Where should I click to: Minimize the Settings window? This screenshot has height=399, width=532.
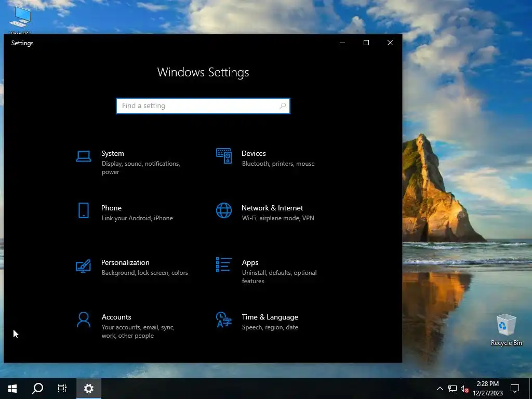(342, 43)
